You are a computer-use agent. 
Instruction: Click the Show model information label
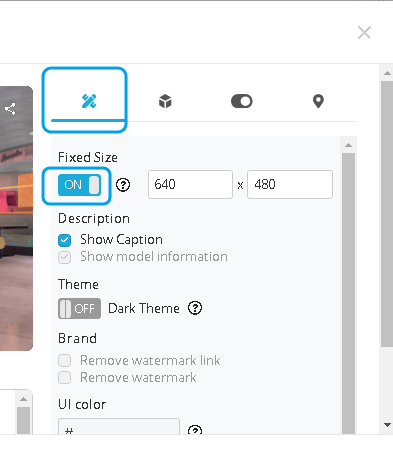(x=154, y=257)
